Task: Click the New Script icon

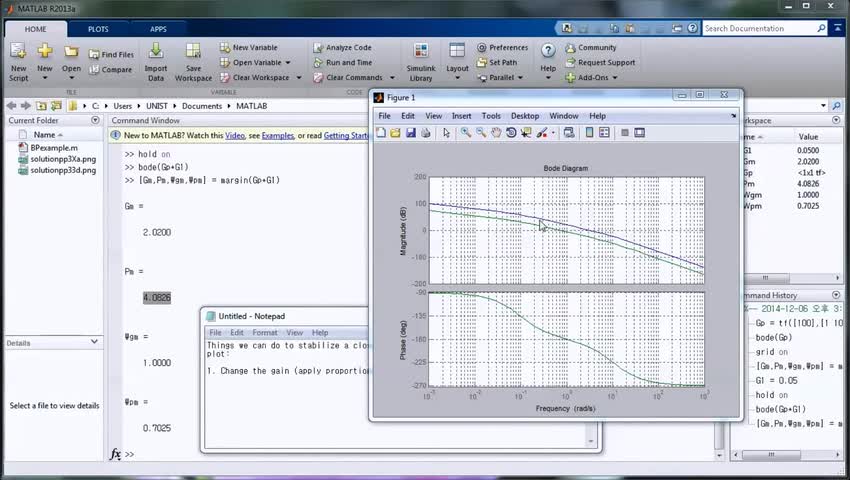Action: click(18, 52)
